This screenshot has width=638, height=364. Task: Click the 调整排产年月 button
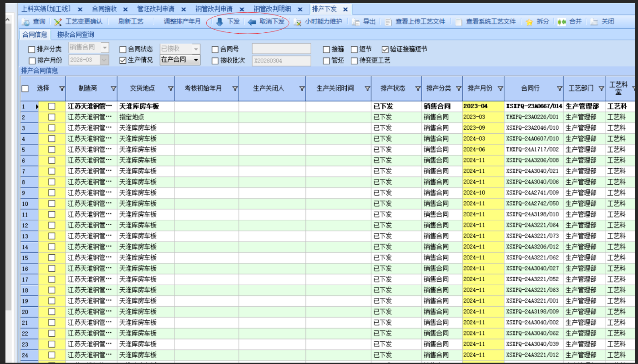tap(182, 21)
